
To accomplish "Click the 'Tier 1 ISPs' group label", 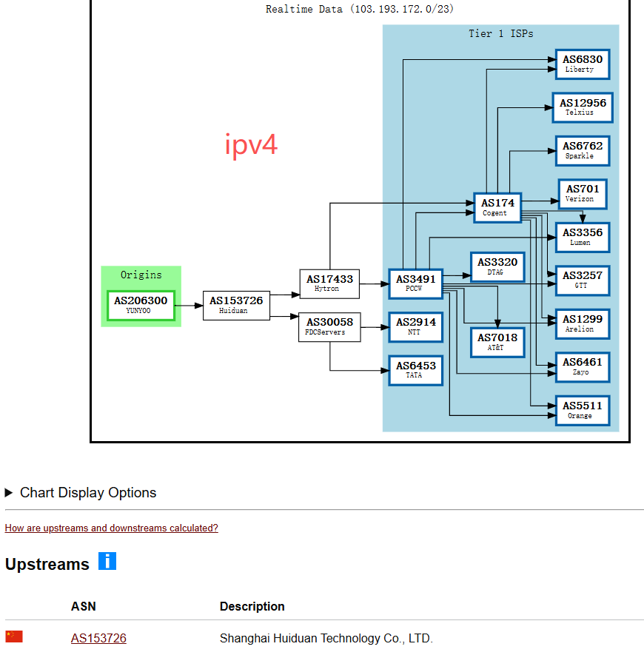I will click(x=500, y=33).
